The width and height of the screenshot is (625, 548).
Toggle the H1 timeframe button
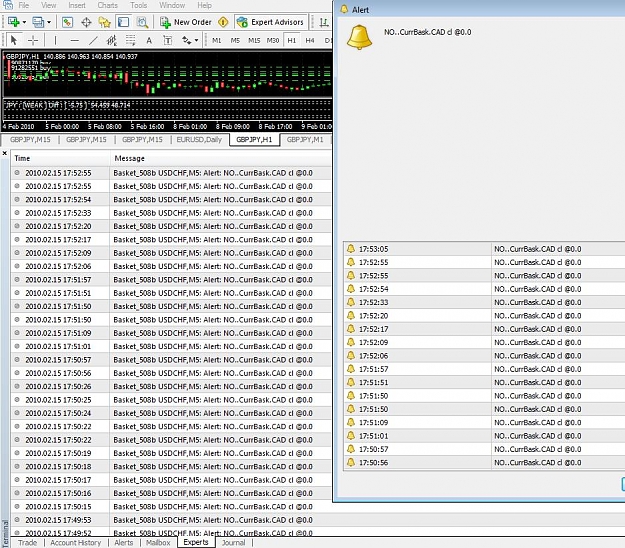click(292, 40)
